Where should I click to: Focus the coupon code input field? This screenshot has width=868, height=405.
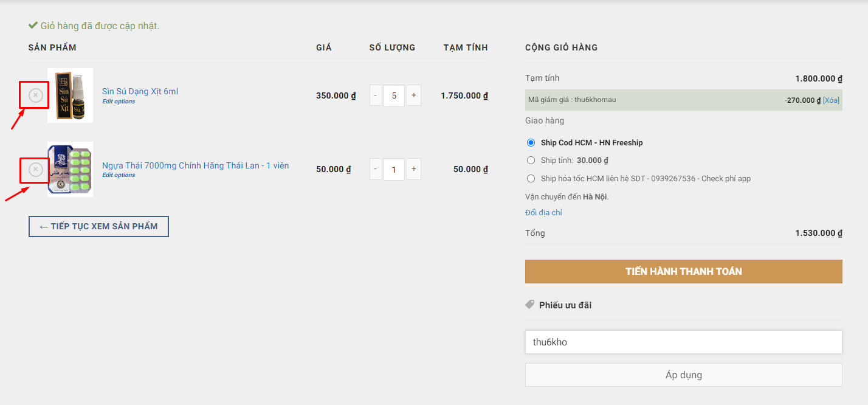click(683, 342)
